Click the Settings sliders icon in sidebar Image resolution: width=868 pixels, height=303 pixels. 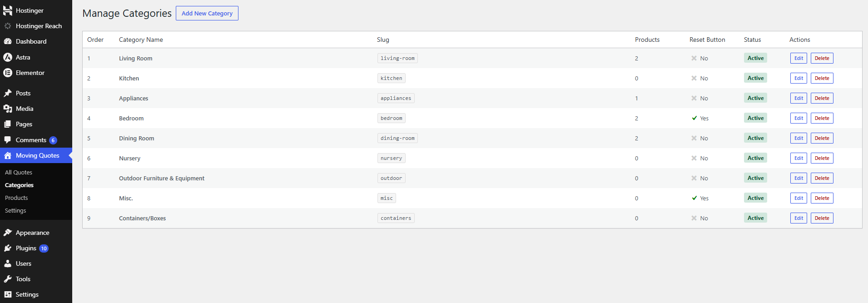tap(8, 294)
